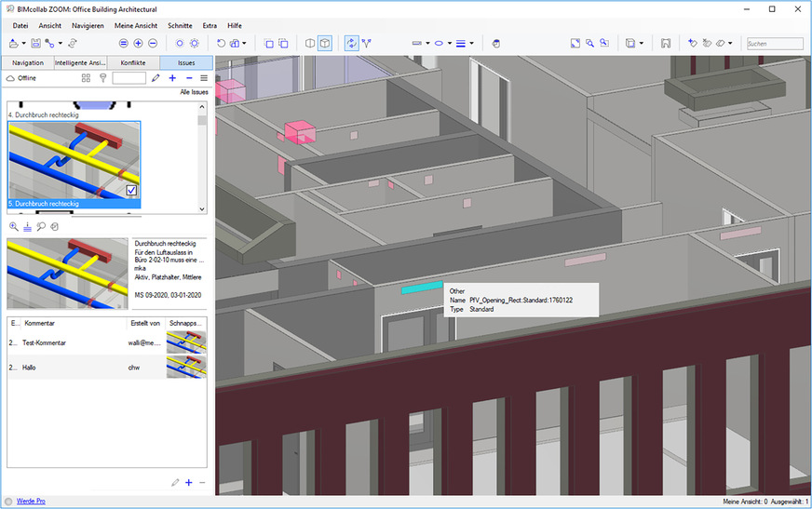Toggle the checkbox on issue 5 thumbnail
Image resolution: width=812 pixels, height=509 pixels.
click(131, 191)
